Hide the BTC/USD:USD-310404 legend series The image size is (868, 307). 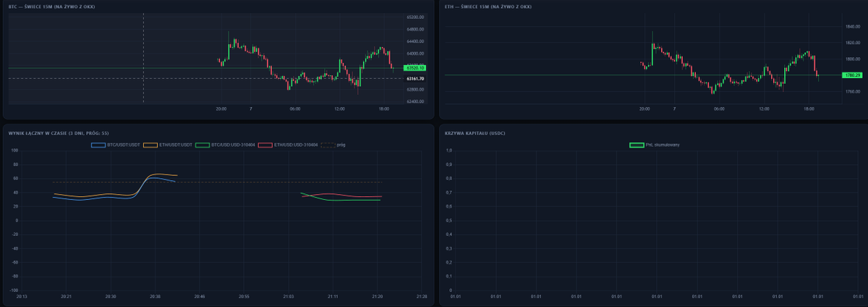coord(226,145)
